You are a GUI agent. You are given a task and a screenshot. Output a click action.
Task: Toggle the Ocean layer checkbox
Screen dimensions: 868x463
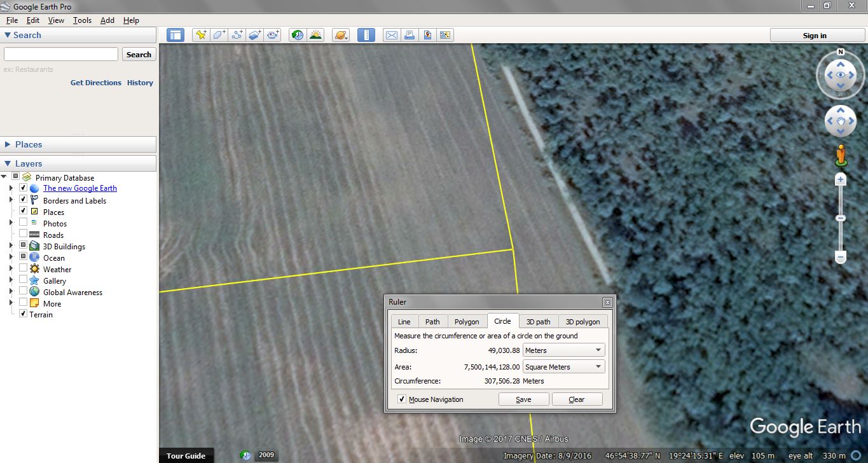[24, 257]
